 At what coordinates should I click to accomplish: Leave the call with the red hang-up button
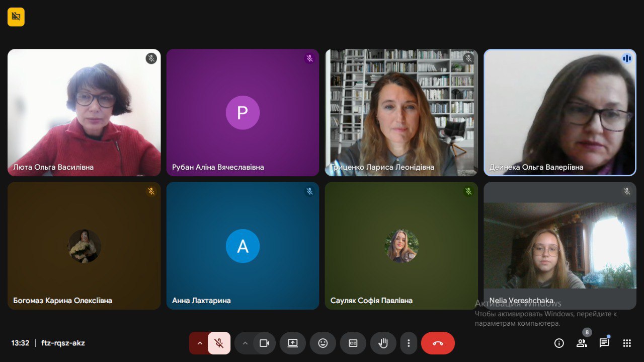tap(438, 343)
